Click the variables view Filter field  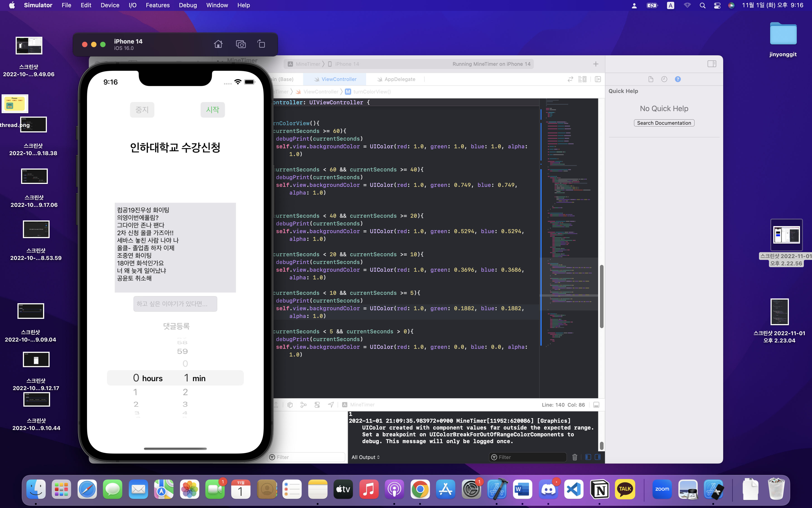(306, 457)
